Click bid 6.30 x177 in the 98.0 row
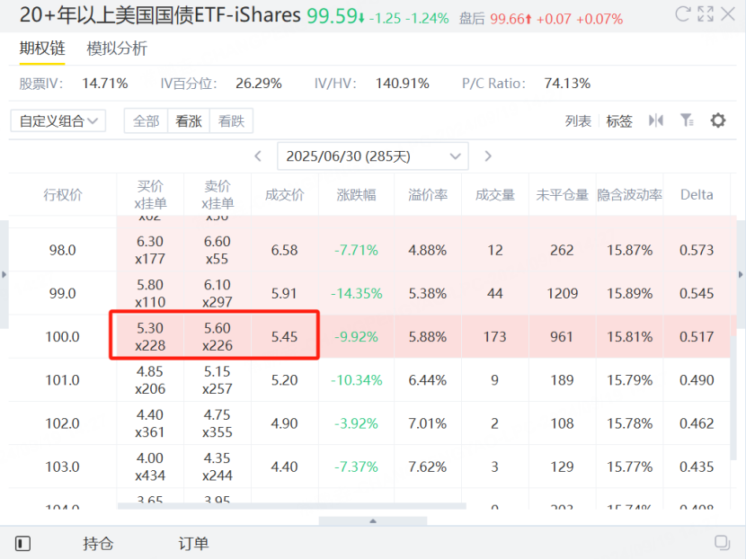This screenshot has width=746, height=560. tap(150, 250)
